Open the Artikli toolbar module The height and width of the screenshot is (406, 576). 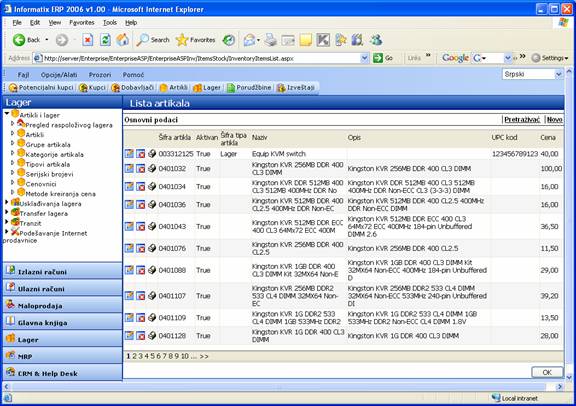(x=174, y=87)
